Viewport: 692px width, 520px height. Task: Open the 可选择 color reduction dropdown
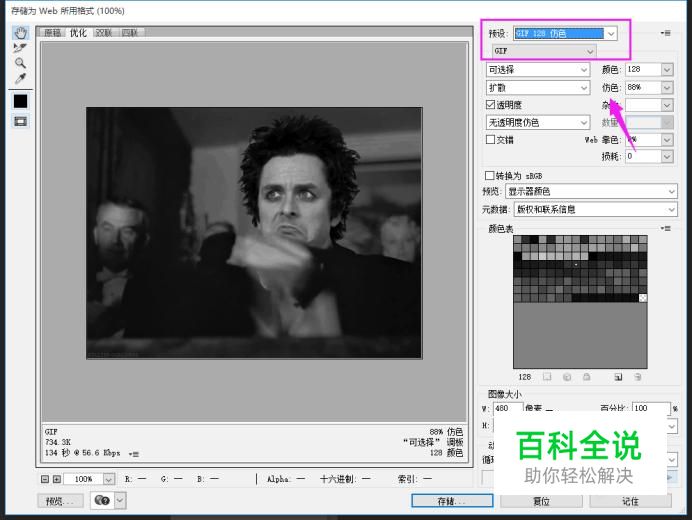538,70
